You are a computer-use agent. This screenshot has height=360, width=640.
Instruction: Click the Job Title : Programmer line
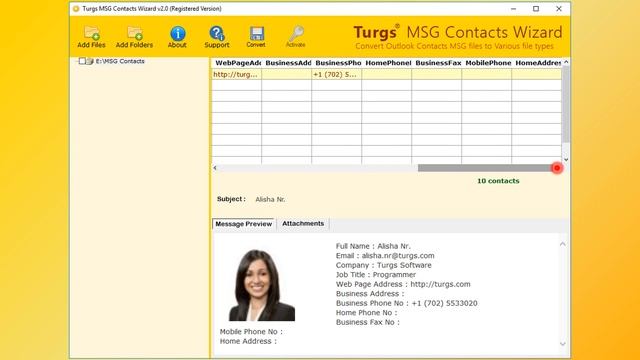[x=376, y=275]
